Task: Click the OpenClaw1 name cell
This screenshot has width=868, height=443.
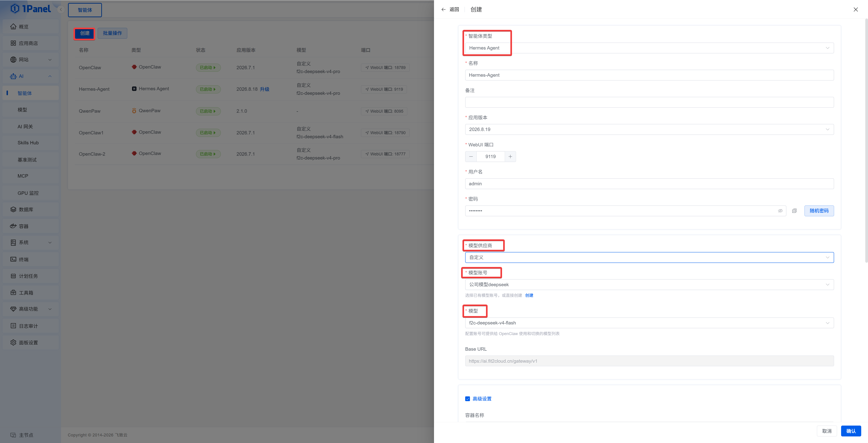Action: tap(91, 133)
